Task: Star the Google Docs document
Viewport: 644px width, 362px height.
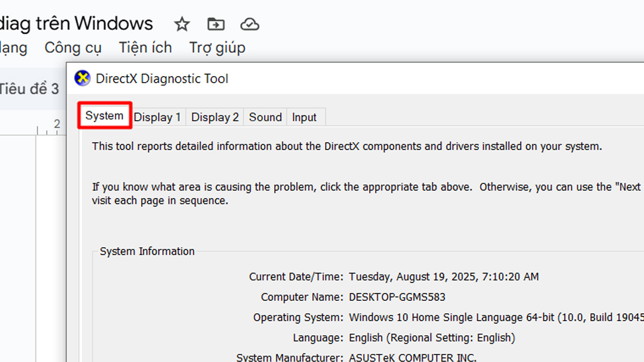Action: tap(182, 24)
